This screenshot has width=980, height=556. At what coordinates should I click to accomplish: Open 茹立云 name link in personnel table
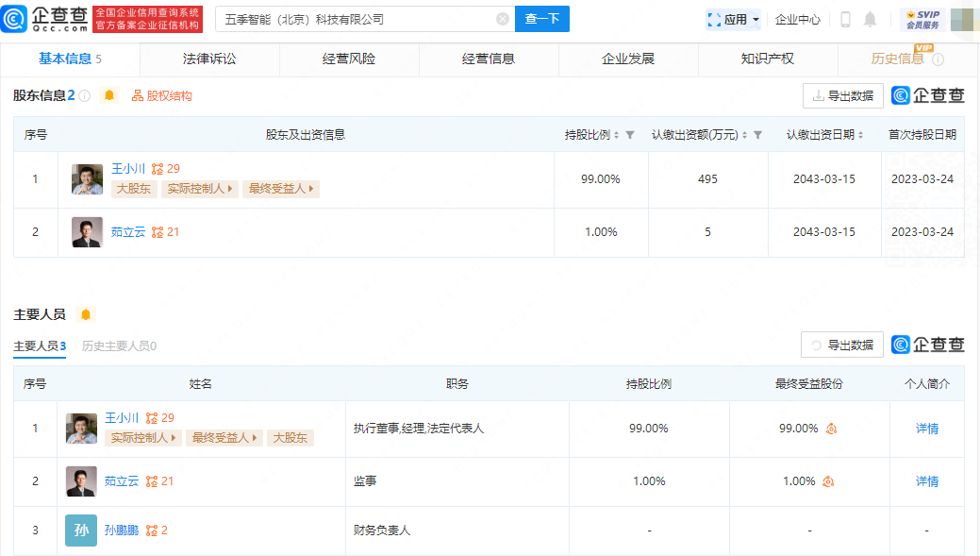coord(122,480)
